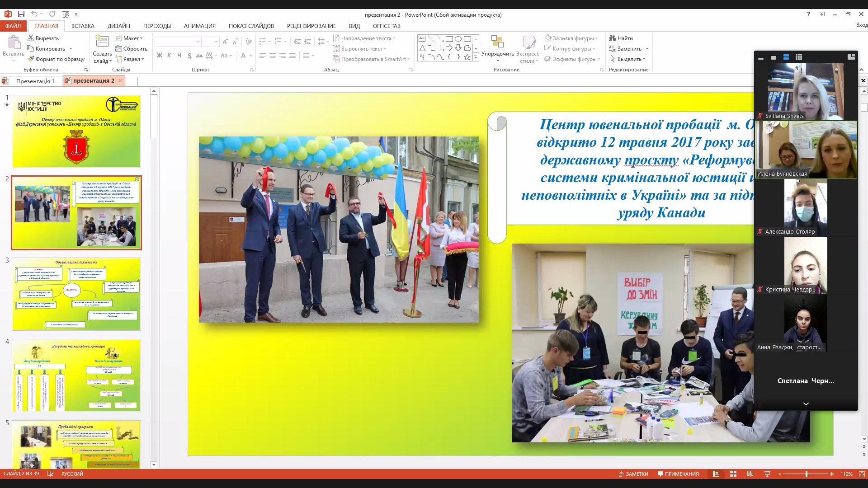Click the Save icon in quick access toolbar
Image resolution: width=868 pixels, height=488 pixels.
[21, 14]
